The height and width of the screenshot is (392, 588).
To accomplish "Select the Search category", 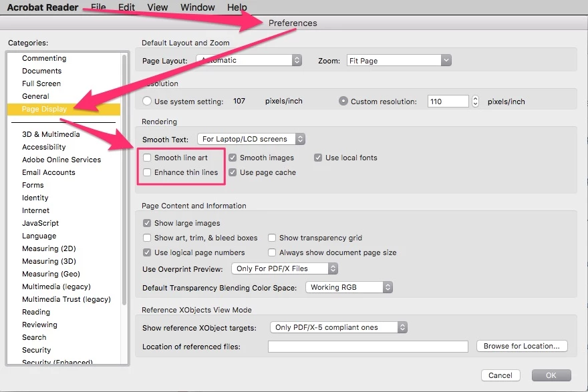I will 34,338.
